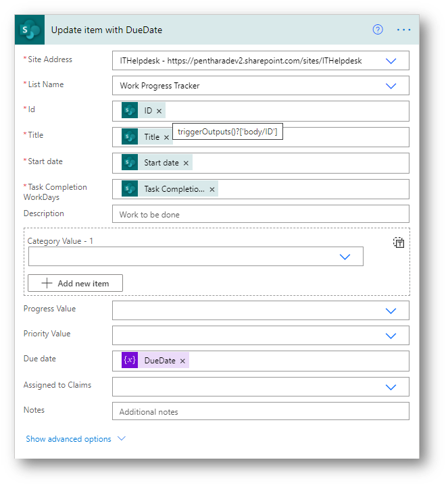Expand Show advanced options chevron
This screenshot has width=448, height=487.
coord(122,438)
